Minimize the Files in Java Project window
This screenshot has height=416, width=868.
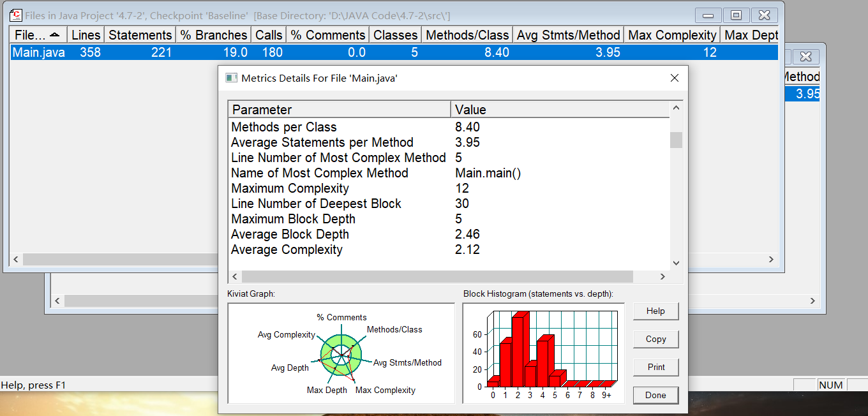coord(708,15)
